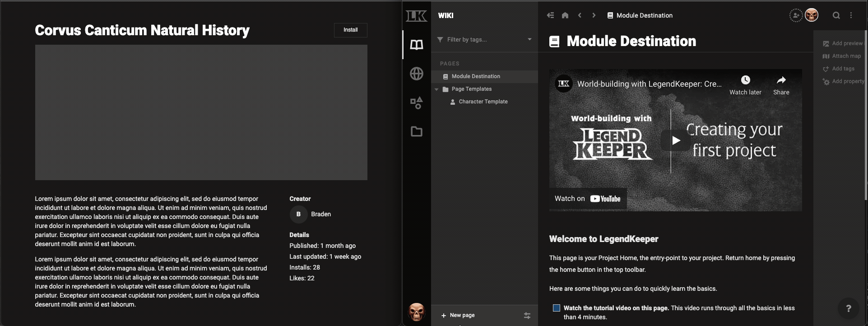
Task: Open the three-dot more options menu
Action: (x=851, y=15)
